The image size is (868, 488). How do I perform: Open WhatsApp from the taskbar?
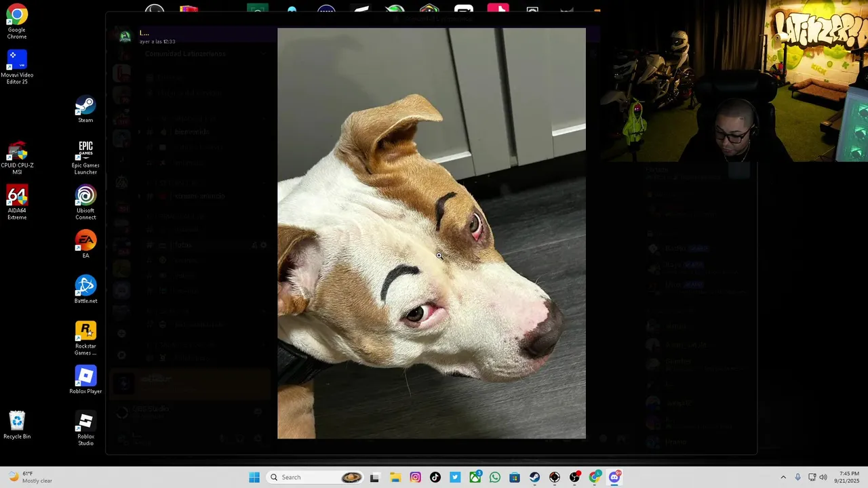click(x=495, y=477)
